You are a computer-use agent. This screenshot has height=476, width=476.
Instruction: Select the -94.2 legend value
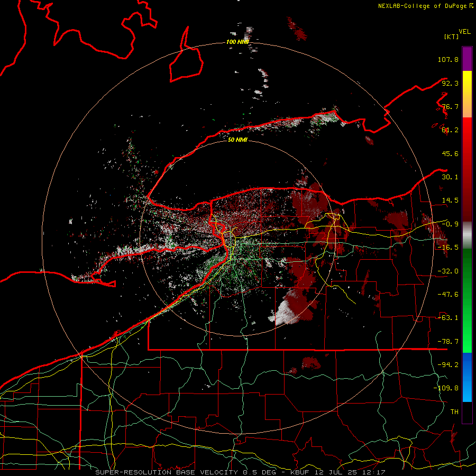point(448,365)
